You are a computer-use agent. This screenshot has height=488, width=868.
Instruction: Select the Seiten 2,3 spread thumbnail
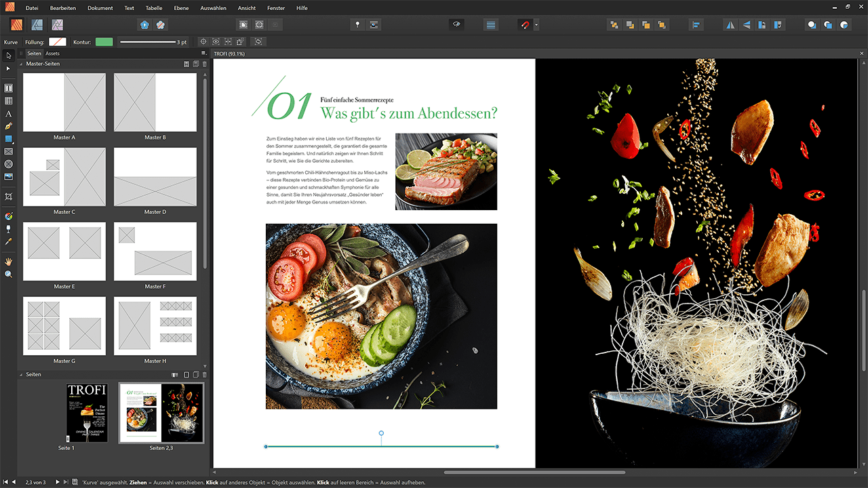point(161,413)
